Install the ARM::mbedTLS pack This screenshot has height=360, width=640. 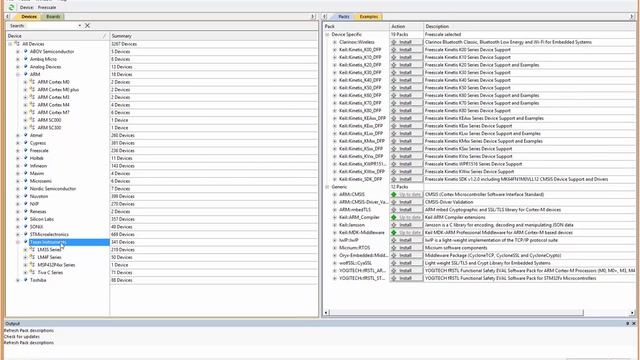point(406,209)
